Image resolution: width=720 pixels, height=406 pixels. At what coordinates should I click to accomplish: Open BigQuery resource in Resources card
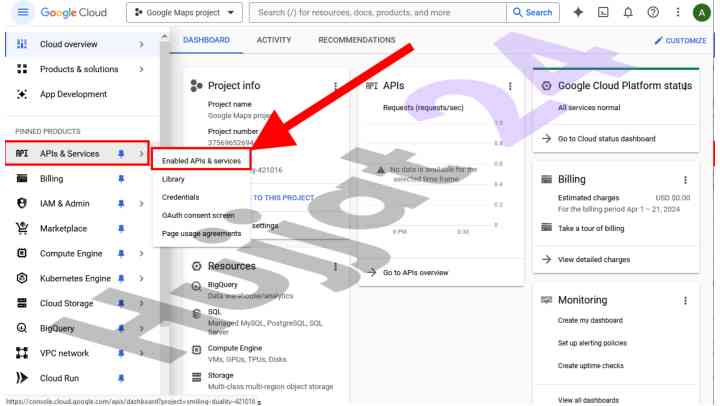coord(222,285)
